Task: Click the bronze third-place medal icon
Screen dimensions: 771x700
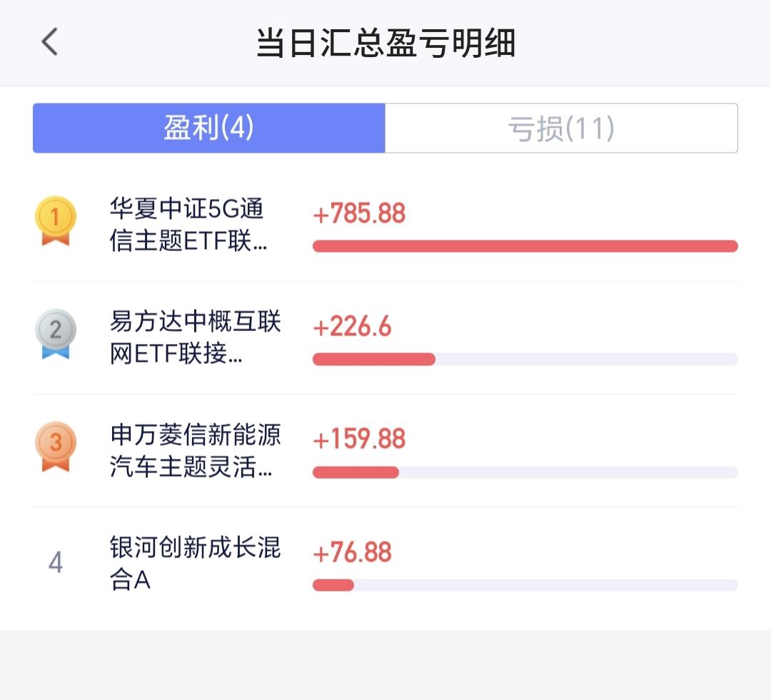Action: (55, 446)
